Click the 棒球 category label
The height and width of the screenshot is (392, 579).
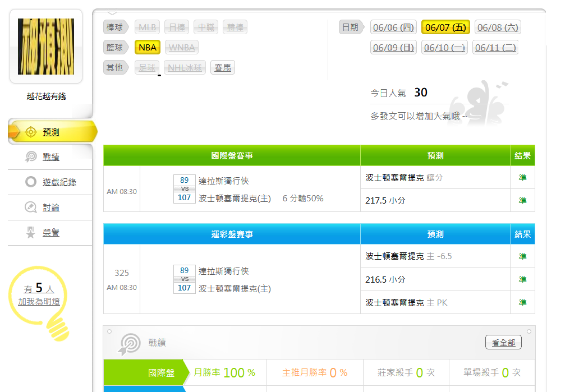pos(115,27)
